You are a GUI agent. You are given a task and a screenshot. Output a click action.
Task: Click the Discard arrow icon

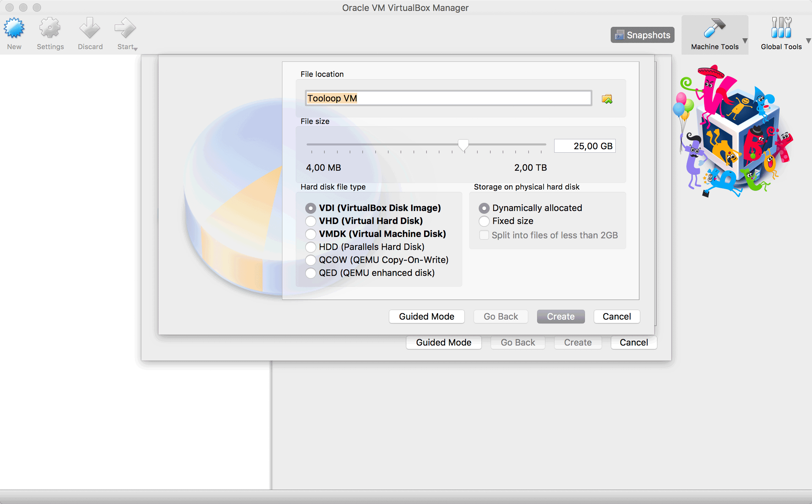click(x=90, y=28)
